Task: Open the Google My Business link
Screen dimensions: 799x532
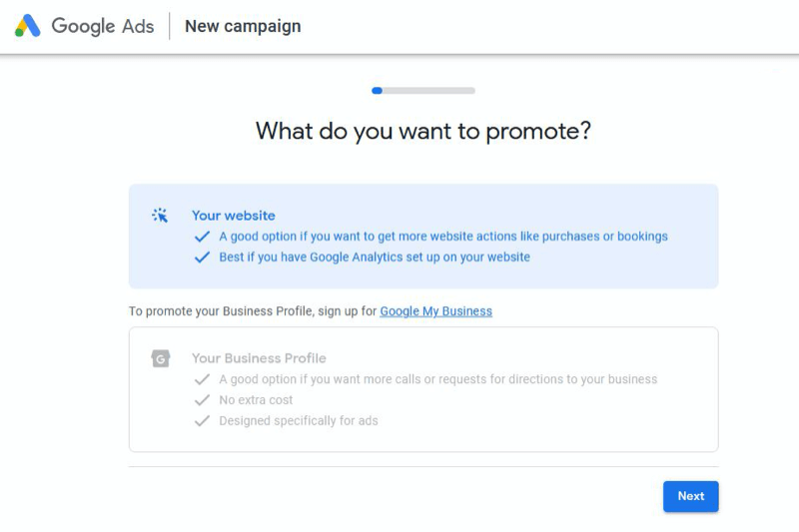Action: point(436,311)
